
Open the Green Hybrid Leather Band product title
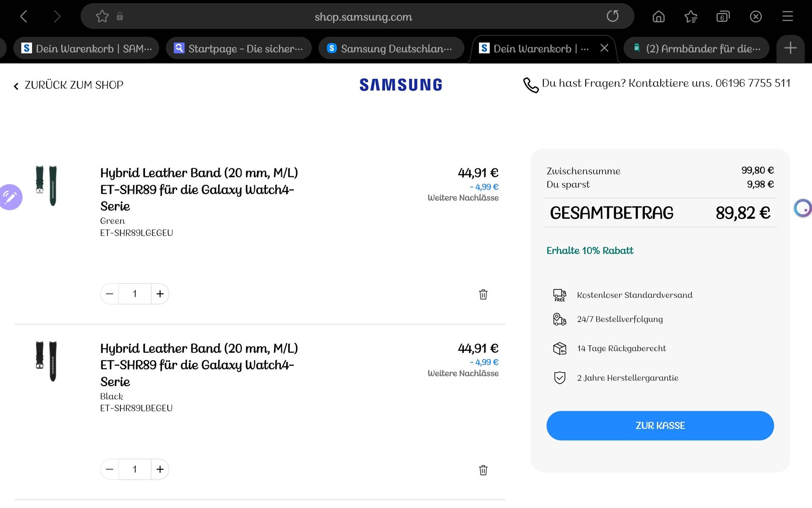tap(199, 189)
